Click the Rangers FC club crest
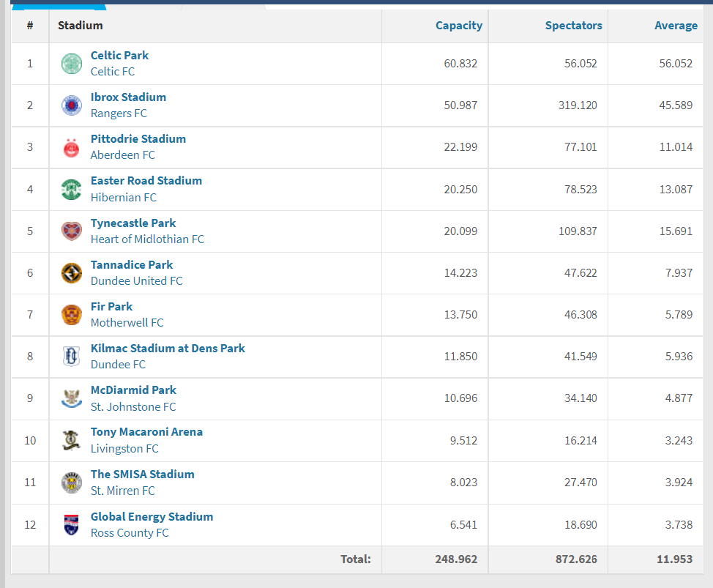This screenshot has width=713, height=588. tap(71, 105)
